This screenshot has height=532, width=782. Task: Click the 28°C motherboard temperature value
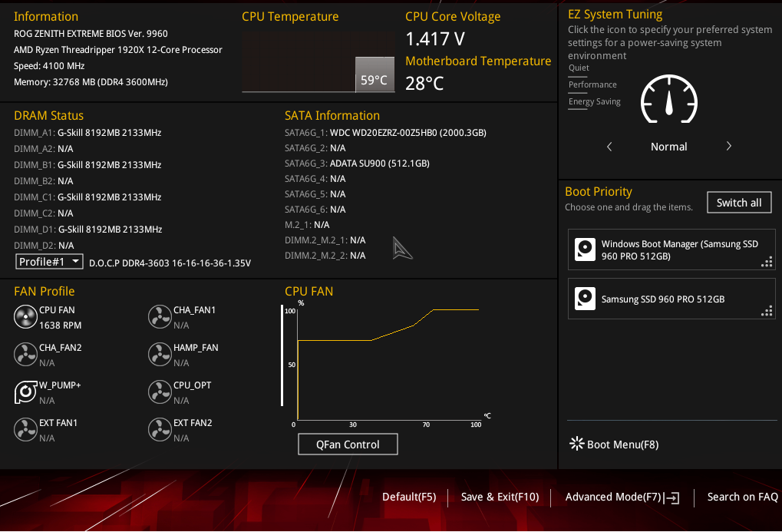tap(424, 84)
